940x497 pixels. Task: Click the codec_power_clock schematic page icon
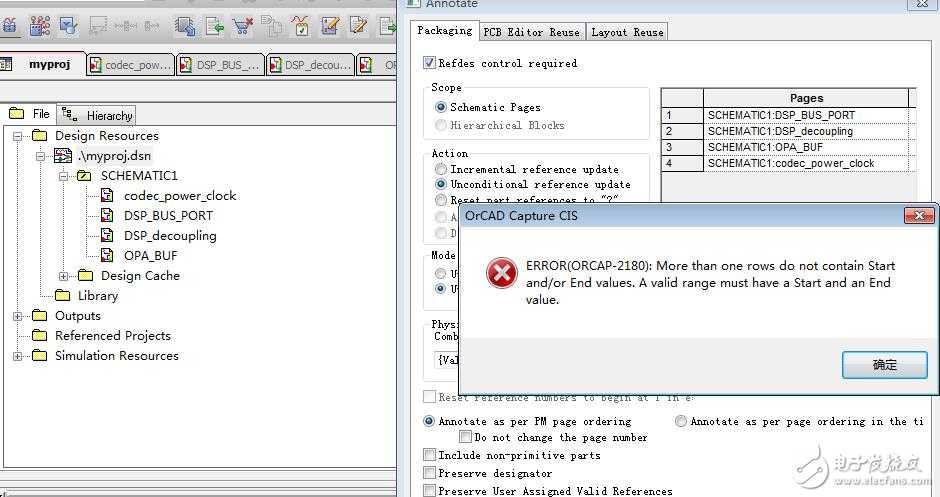click(x=107, y=195)
